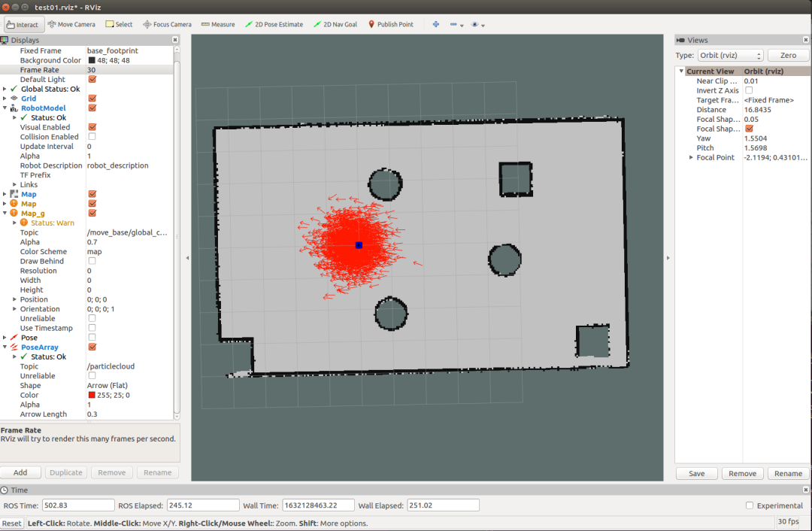Click the Publish Point tool
Screen dimensions: 812x531
coord(391,24)
